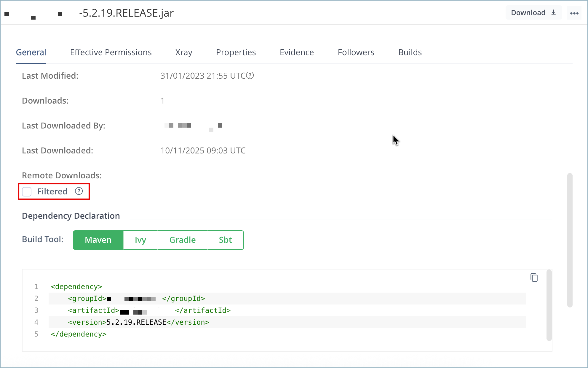Open the Xray tab
This screenshot has height=368, width=588.
(x=184, y=52)
